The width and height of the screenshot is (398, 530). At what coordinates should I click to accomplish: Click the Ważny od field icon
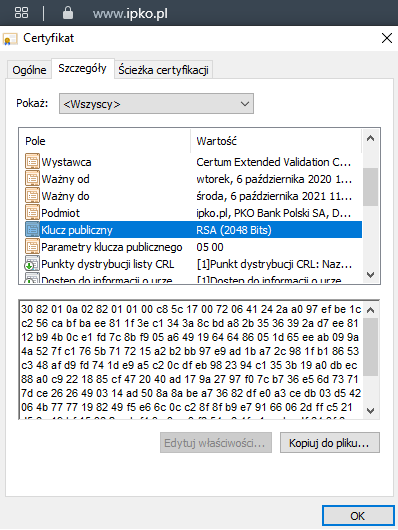32,178
